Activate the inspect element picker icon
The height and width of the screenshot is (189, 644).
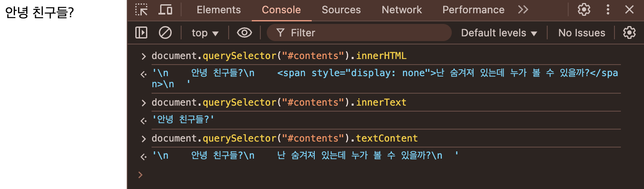point(141,10)
